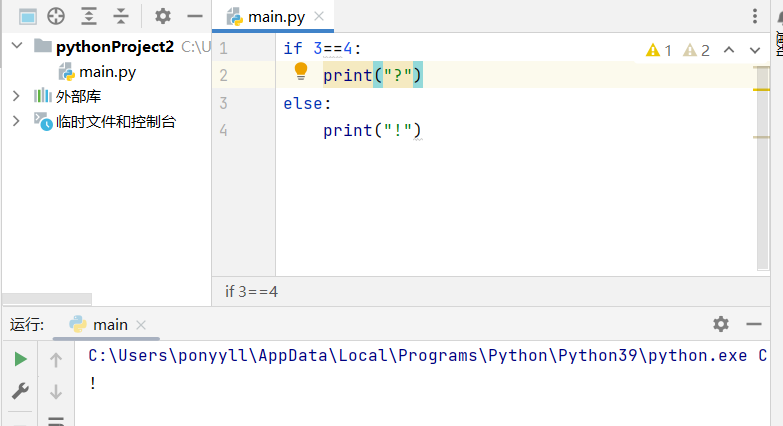The width and height of the screenshot is (783, 426).
Task: Rerun main with the green play icon
Action: [x=20, y=359]
